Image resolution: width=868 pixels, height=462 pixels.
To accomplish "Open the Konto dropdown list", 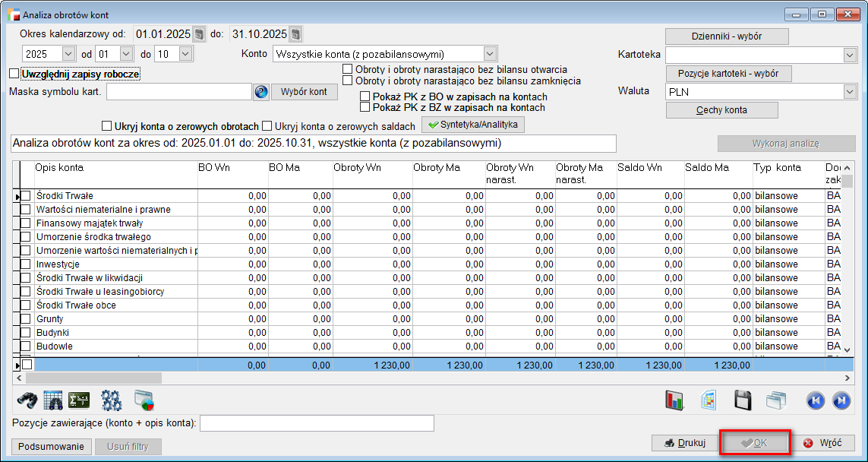I will [x=490, y=54].
